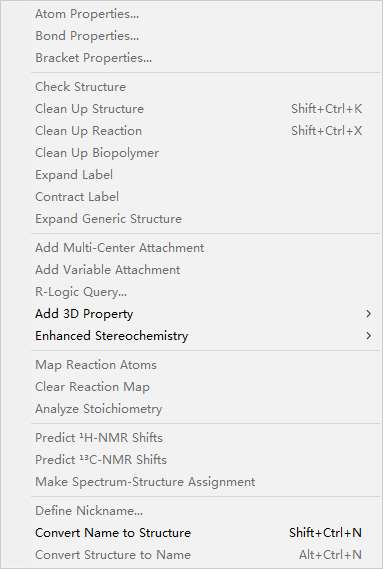The width and height of the screenshot is (383, 569).
Task: Select Convert Structure to Name
Action: pyautogui.click(x=205, y=554)
